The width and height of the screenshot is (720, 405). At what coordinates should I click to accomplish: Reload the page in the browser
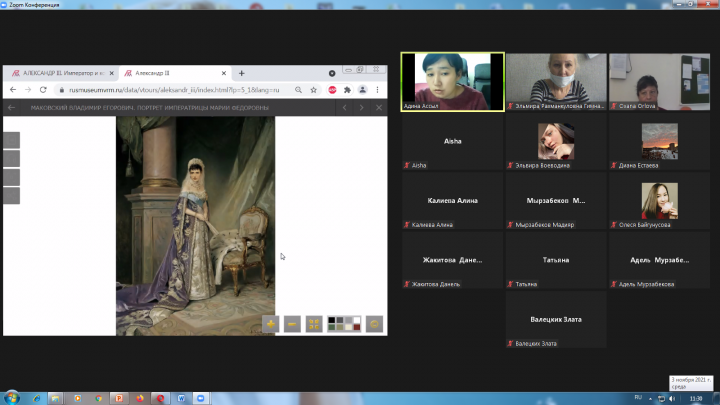click(43, 90)
